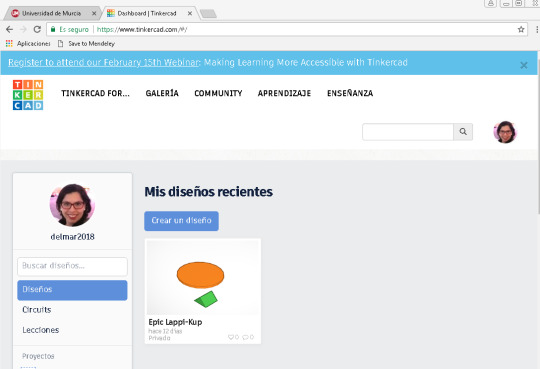This screenshot has width=540, height=369.
Task: Click the Tinkercad logo
Action: (28, 95)
